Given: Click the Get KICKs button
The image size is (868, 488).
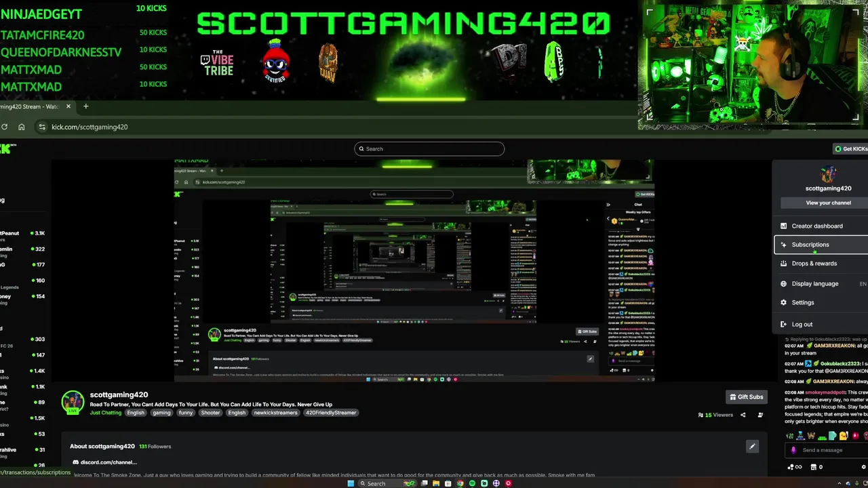Looking at the screenshot, I should 851,148.
